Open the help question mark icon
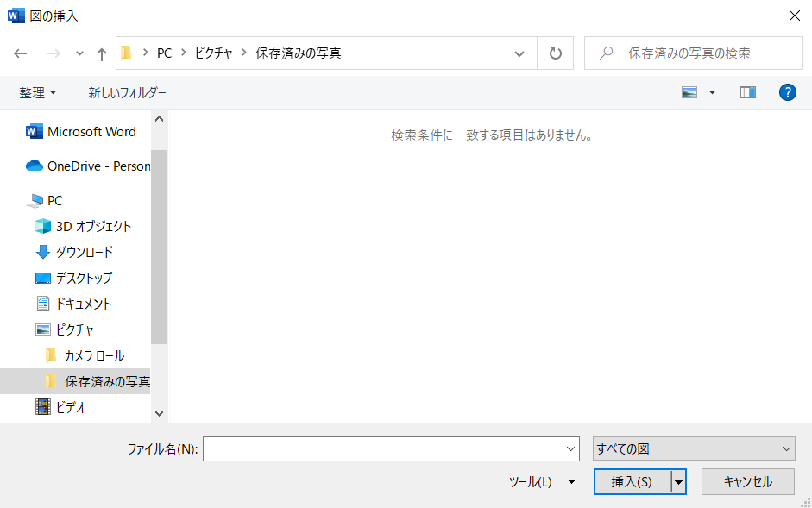 788,92
